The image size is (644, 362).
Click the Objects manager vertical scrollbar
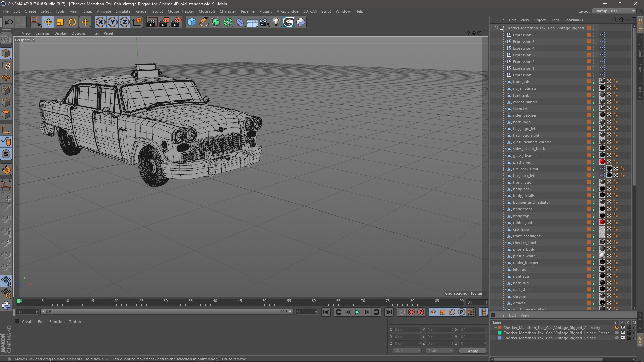[x=634, y=107]
